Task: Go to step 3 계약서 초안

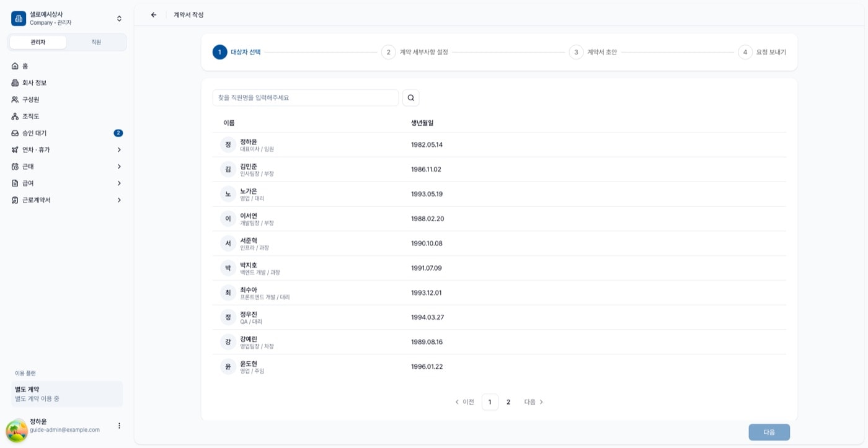Action: click(x=593, y=52)
